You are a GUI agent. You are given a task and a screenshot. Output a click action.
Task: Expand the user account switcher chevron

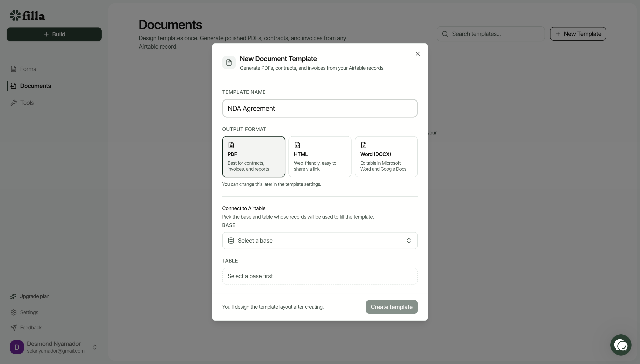(x=95, y=347)
